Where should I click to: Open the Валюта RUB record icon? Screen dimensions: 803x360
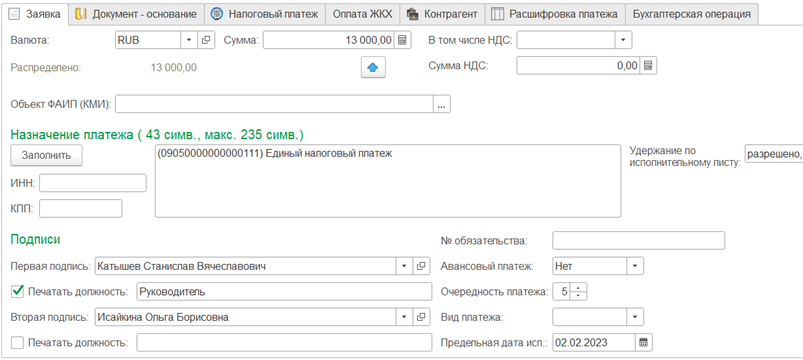tap(205, 40)
